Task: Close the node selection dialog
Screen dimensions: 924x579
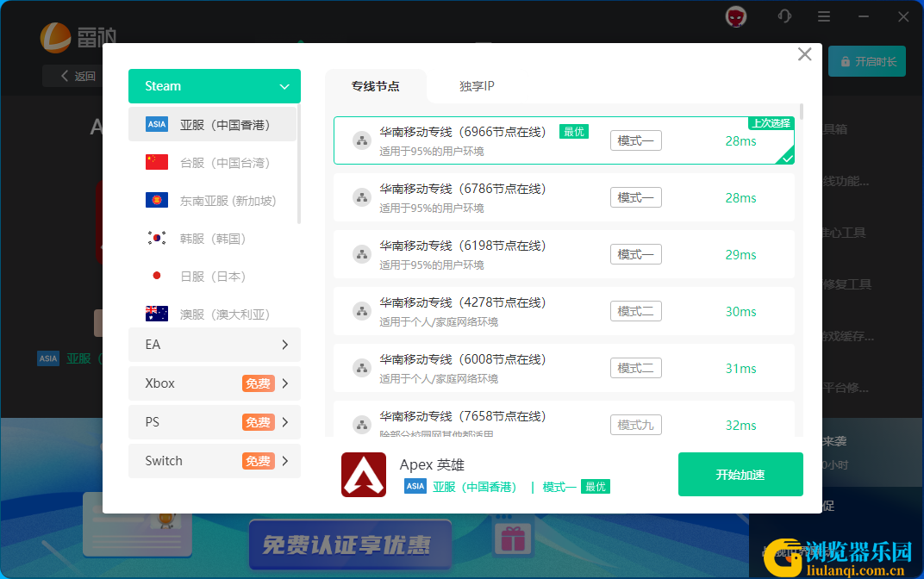Action: [x=804, y=54]
